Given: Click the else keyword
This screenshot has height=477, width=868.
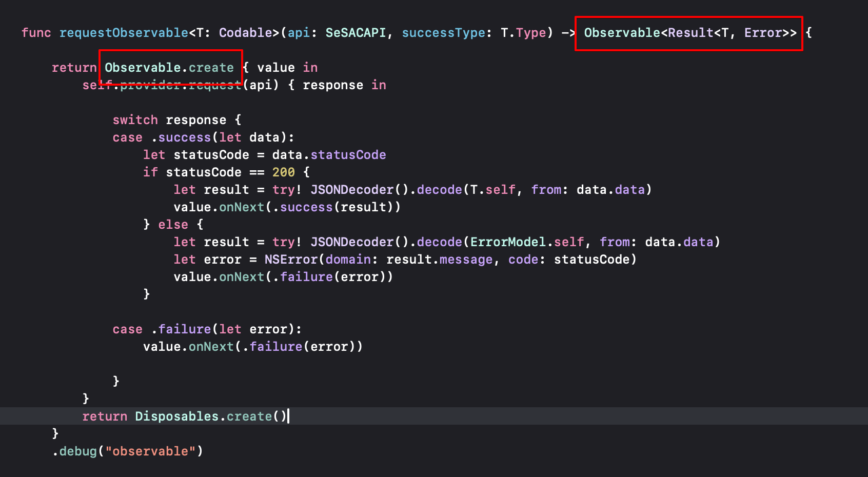Looking at the screenshot, I should coord(173,225).
